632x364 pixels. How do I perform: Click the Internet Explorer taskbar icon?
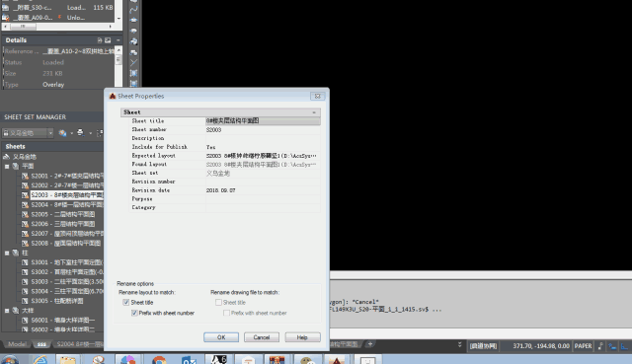coord(40,360)
